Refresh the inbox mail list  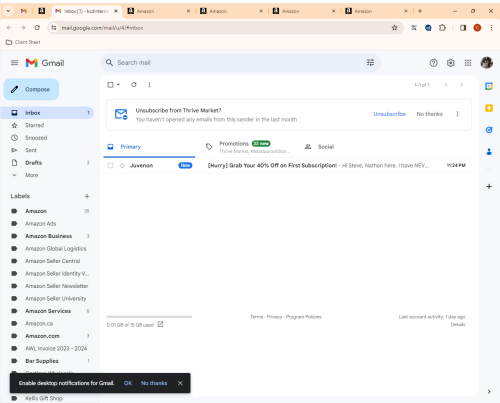[134, 85]
